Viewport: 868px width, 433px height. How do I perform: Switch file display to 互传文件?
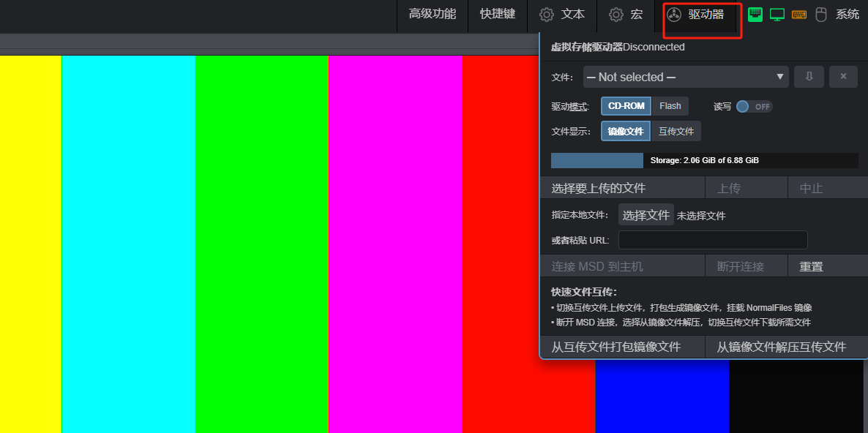[x=676, y=132]
